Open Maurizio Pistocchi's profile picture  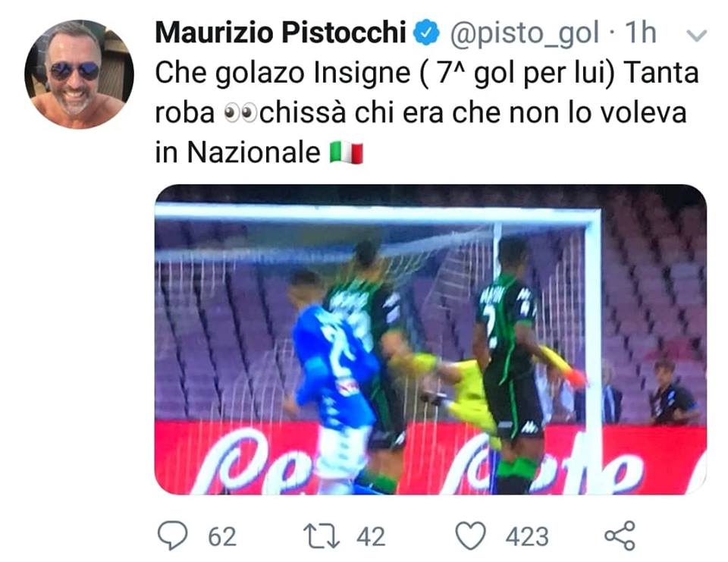click(79, 74)
